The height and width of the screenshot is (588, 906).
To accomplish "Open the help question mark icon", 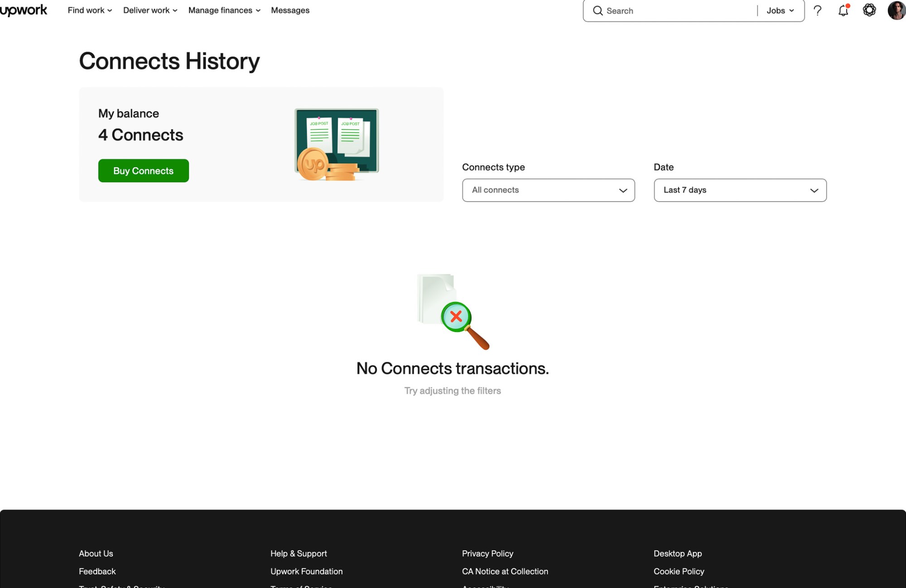I will pyautogui.click(x=818, y=10).
